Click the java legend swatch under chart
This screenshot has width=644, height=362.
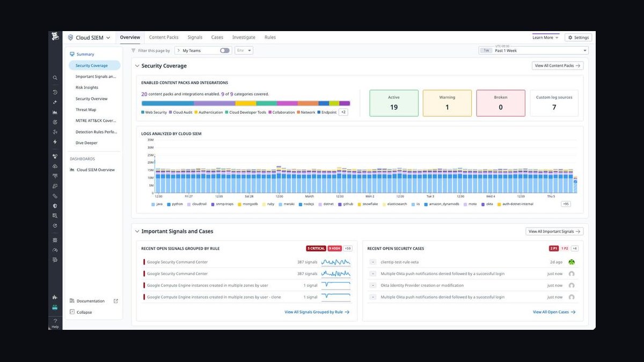click(153, 204)
